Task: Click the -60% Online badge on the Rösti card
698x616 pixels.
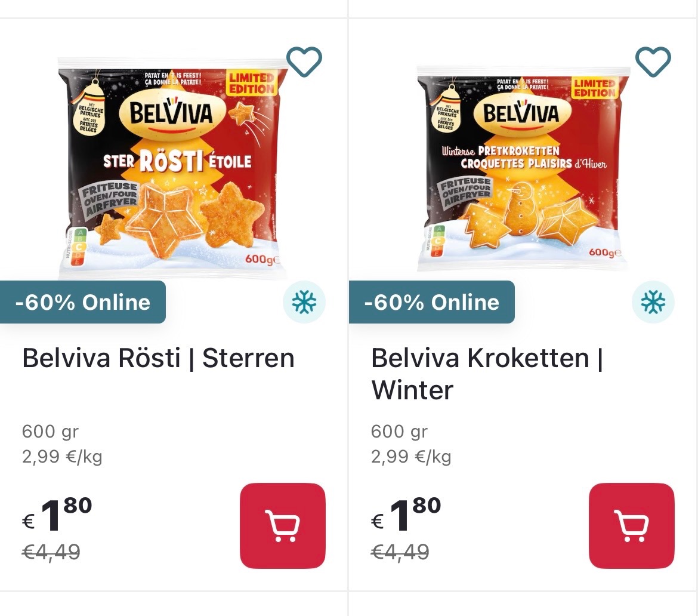Action: click(82, 302)
